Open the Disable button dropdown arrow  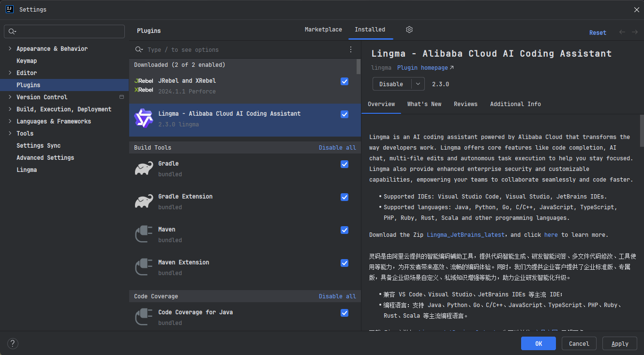coord(418,84)
